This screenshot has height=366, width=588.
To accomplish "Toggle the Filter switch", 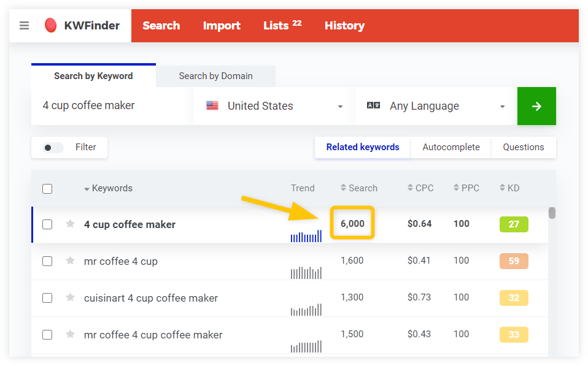I will [x=53, y=148].
